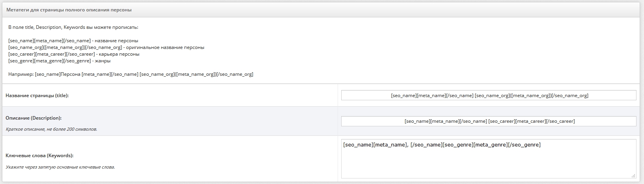Click the Keywords textarea resize grip
644x184 pixels.
(633, 176)
